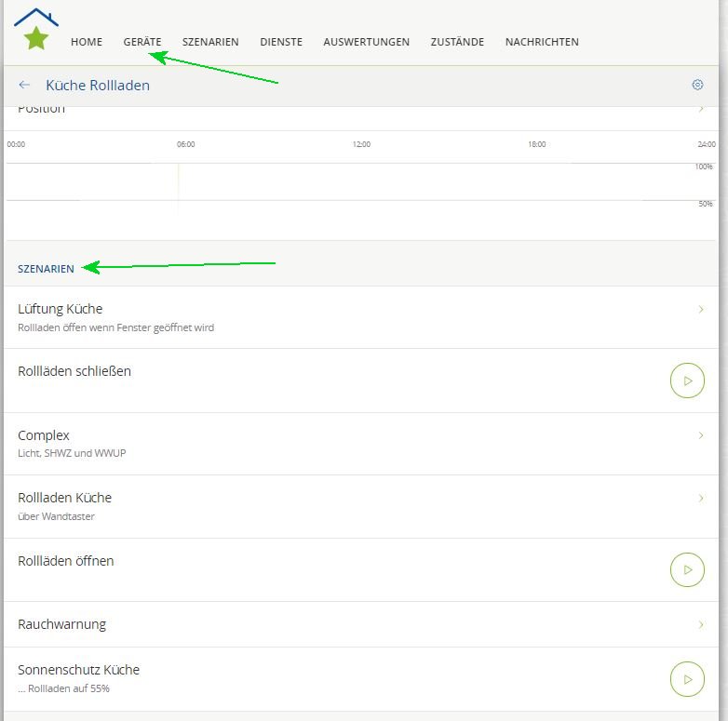
Task: Go to the SZENARIEN menu
Action: coord(210,42)
